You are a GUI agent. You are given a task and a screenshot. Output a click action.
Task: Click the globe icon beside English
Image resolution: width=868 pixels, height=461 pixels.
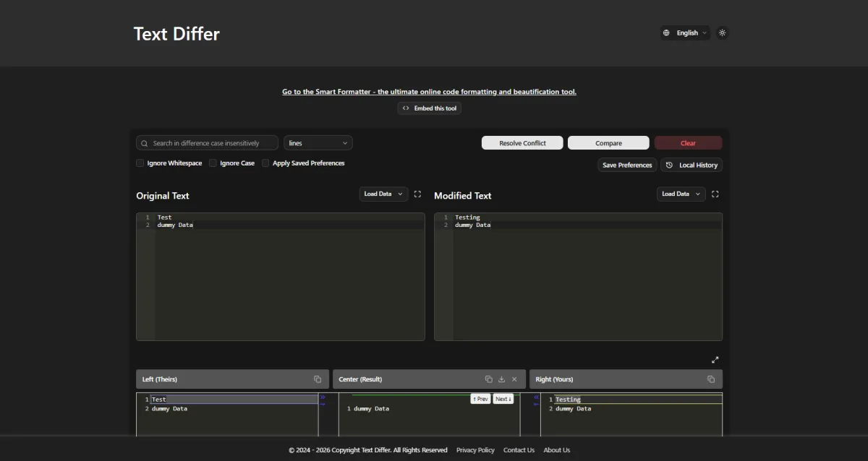tap(666, 33)
